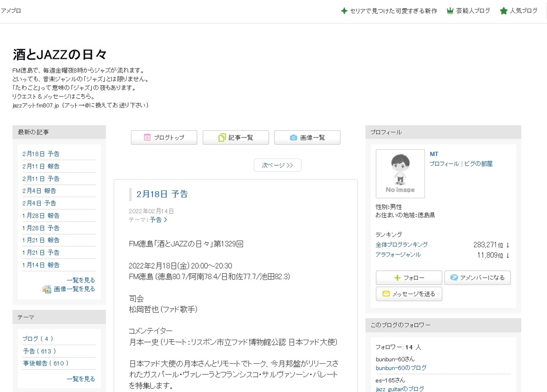Image resolution: width=547 pixels, height=392 pixels.
Task: Click ranking value 11,809位
Action: click(x=490, y=255)
